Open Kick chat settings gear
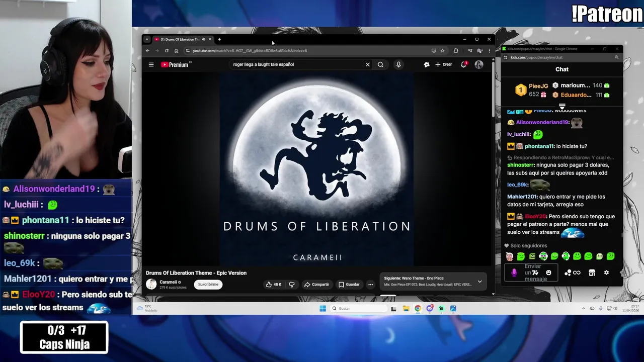The width and height of the screenshot is (644, 362). pyautogui.click(x=606, y=273)
